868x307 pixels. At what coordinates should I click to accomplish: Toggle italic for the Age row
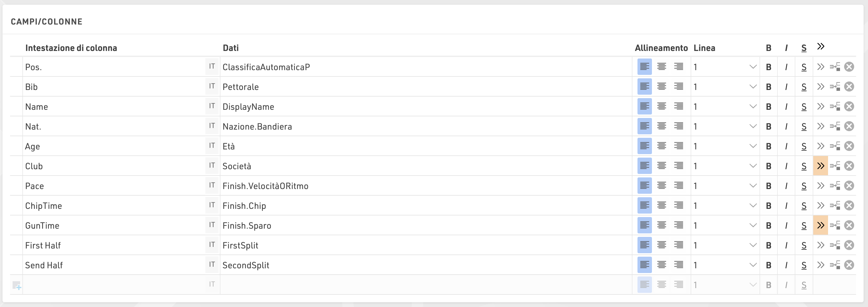coord(786,146)
